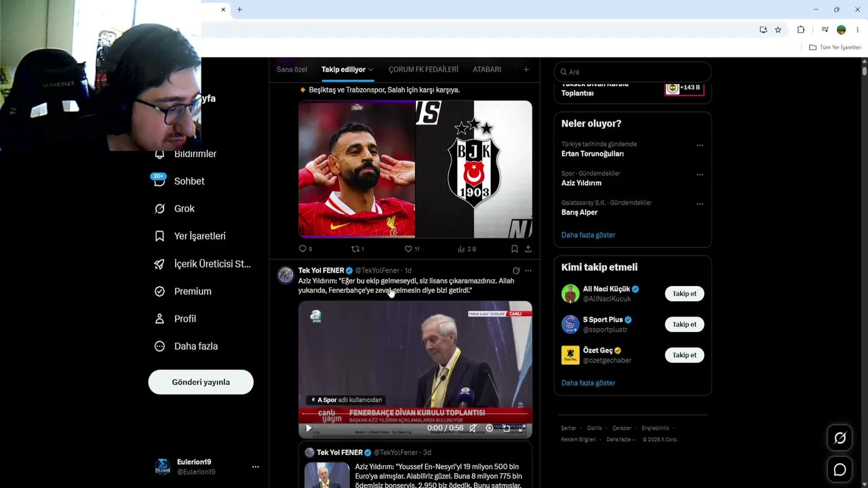The width and height of the screenshot is (868, 488).
Task: Switch to ATABARI tab
Action: pyautogui.click(x=487, y=69)
